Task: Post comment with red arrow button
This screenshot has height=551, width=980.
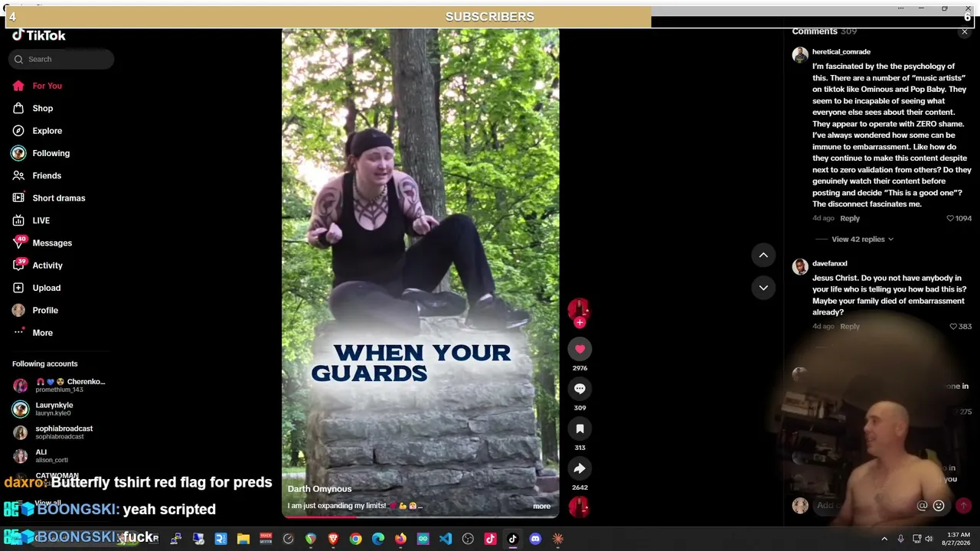Action: [963, 506]
